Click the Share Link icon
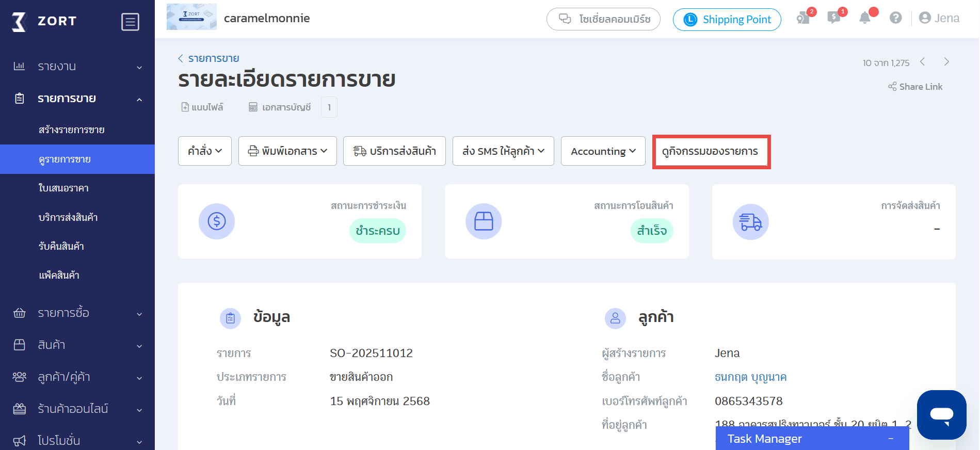The width and height of the screenshot is (980, 450). pyautogui.click(x=892, y=87)
